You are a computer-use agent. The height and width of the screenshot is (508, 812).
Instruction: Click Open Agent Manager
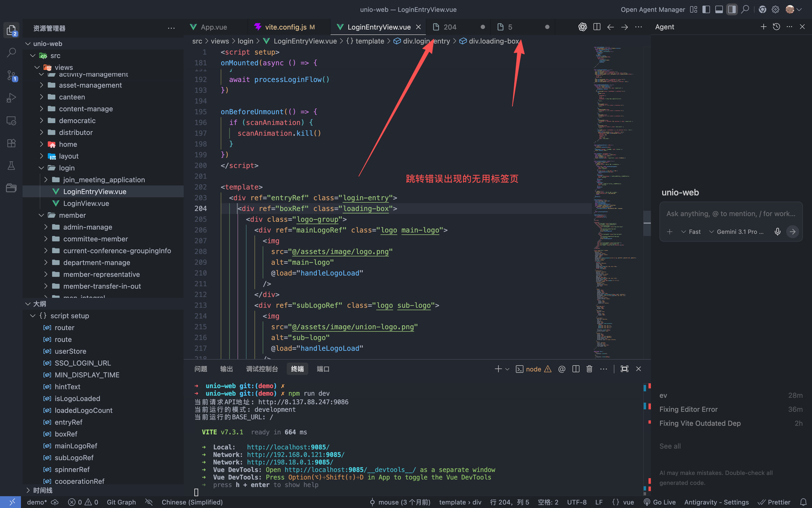[x=653, y=9]
